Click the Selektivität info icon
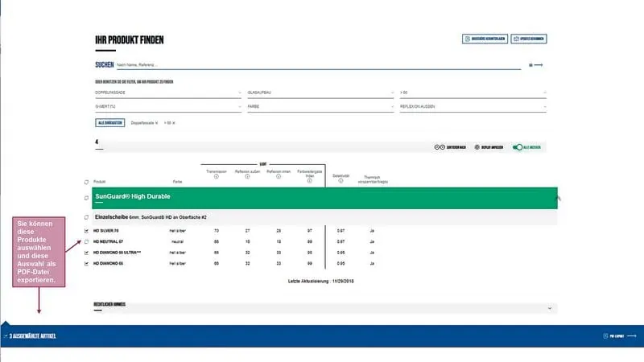The height and width of the screenshot is (362, 644). tap(341, 180)
